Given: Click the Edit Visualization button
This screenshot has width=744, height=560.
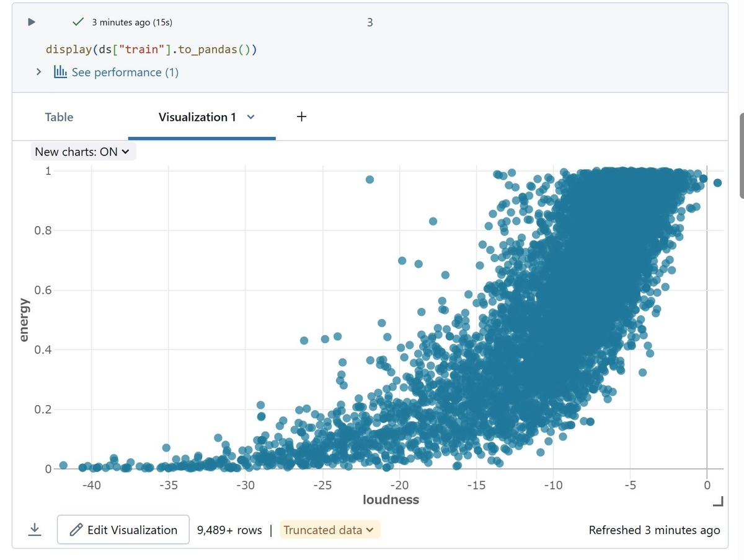Looking at the screenshot, I should click(123, 530).
